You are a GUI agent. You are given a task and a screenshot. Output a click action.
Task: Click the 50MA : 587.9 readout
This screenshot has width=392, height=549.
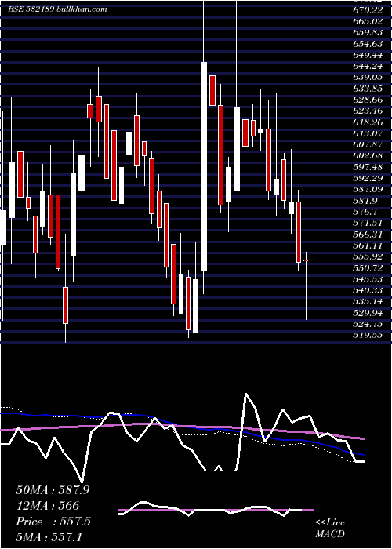[x=53, y=490]
